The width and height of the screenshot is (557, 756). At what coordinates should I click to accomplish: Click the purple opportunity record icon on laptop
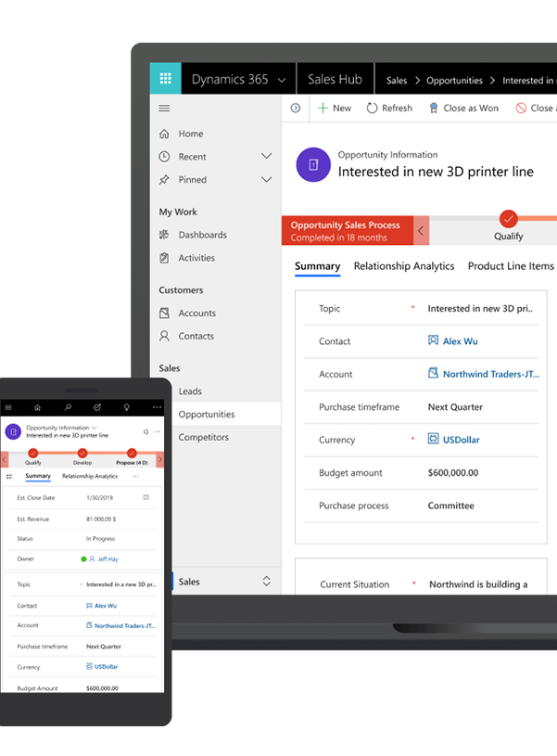313,165
